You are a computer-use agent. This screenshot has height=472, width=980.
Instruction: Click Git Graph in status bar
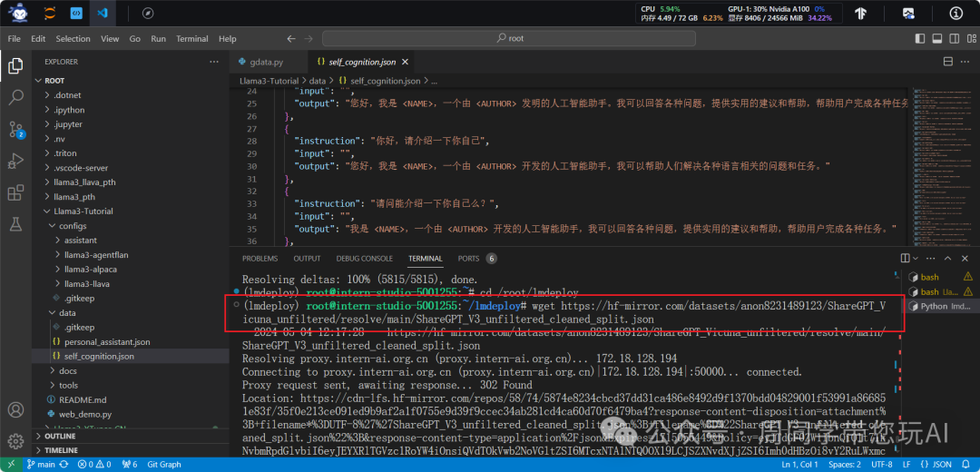pos(164,465)
